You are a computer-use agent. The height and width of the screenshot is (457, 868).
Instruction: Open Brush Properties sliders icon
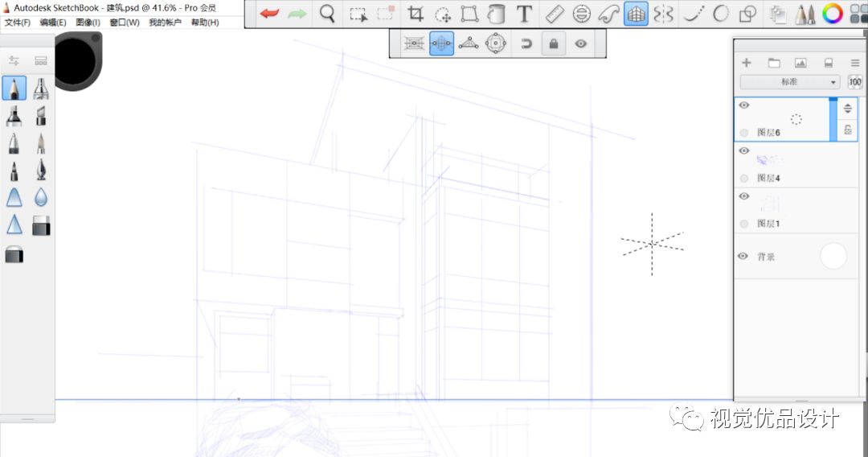pos(14,61)
